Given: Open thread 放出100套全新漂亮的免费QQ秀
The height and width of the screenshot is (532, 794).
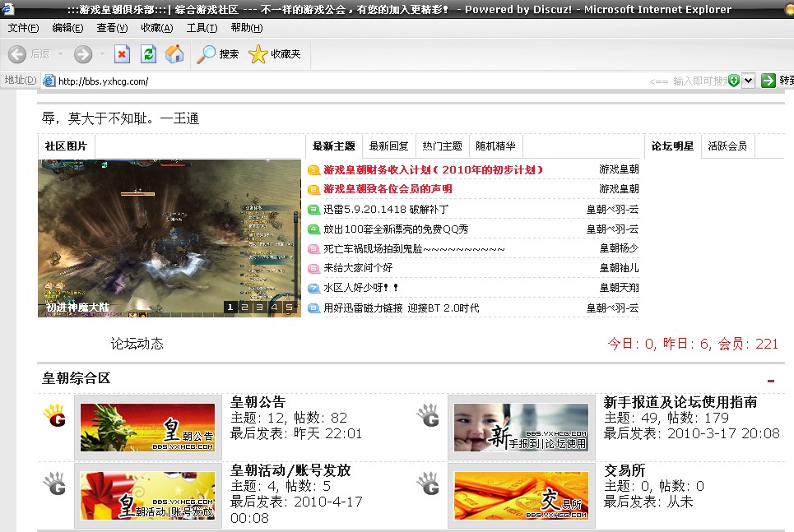Looking at the screenshot, I should tap(396, 229).
